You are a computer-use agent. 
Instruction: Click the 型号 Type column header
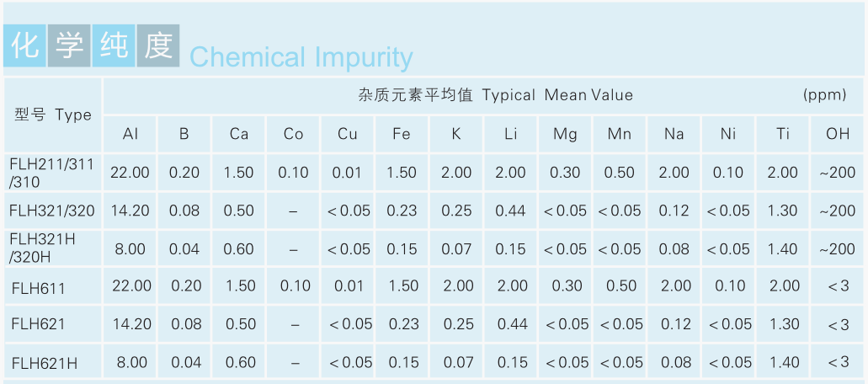[53, 115]
